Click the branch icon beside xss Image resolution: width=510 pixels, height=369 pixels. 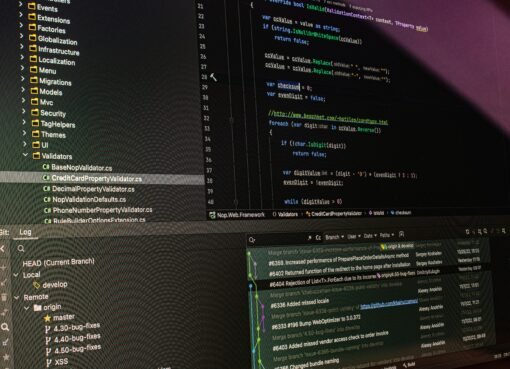click(x=49, y=363)
